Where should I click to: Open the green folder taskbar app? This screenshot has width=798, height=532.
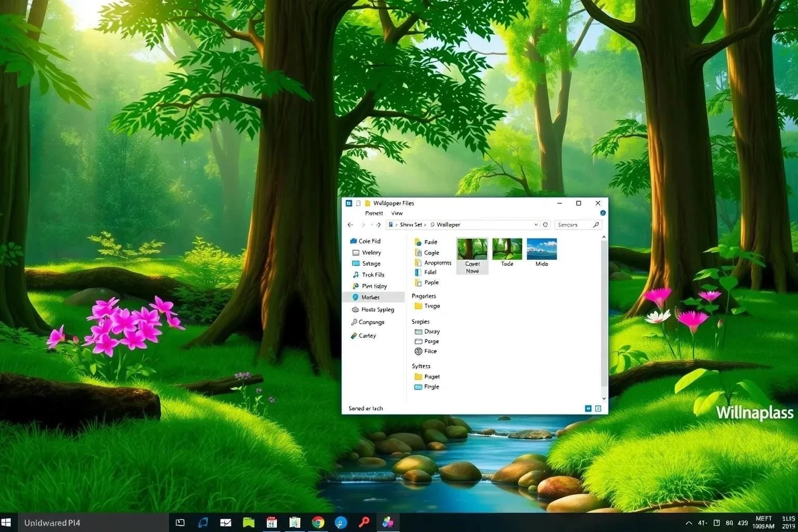pyautogui.click(x=249, y=523)
